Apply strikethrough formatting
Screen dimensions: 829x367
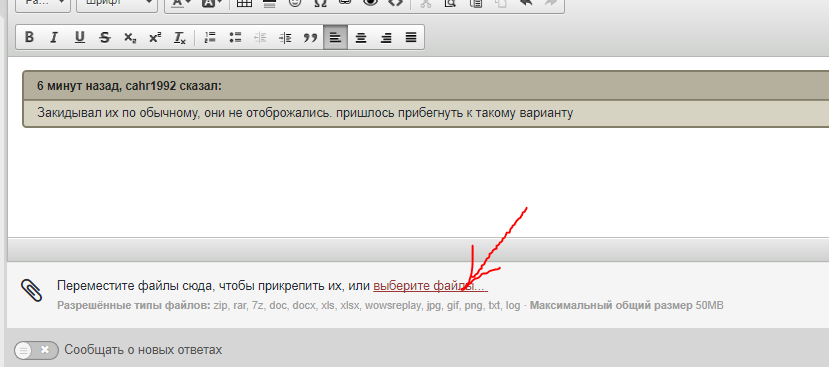[x=105, y=38]
